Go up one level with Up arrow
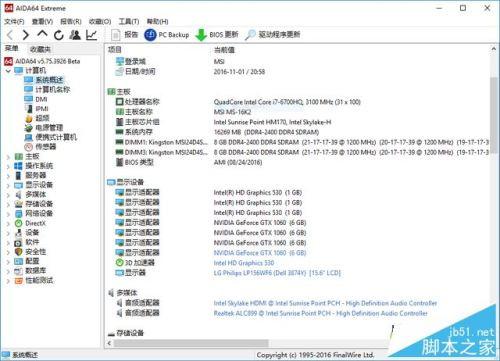 pos(42,34)
